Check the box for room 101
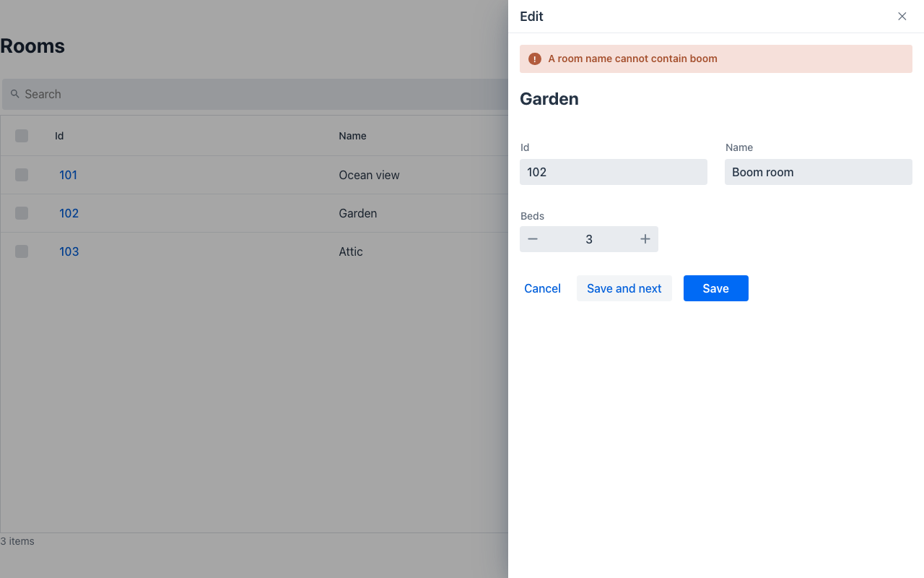Viewport: 924px width, 578px height. click(x=22, y=175)
